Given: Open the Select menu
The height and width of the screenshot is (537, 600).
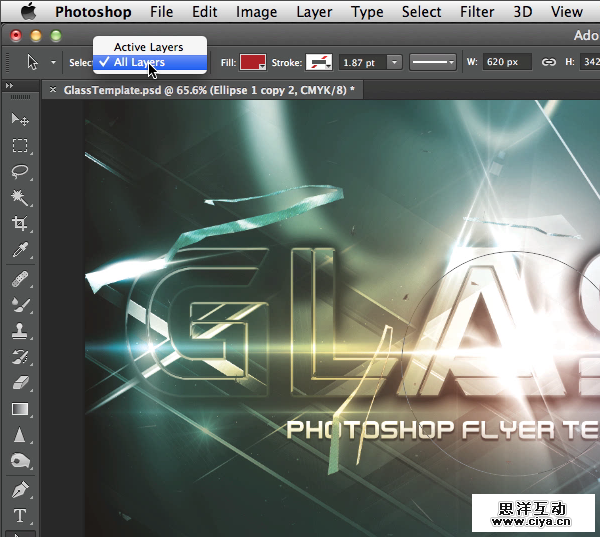Looking at the screenshot, I should (421, 12).
